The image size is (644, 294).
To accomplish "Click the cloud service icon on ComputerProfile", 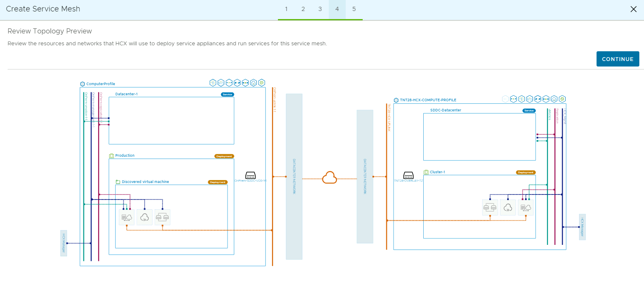I will [x=253, y=83].
